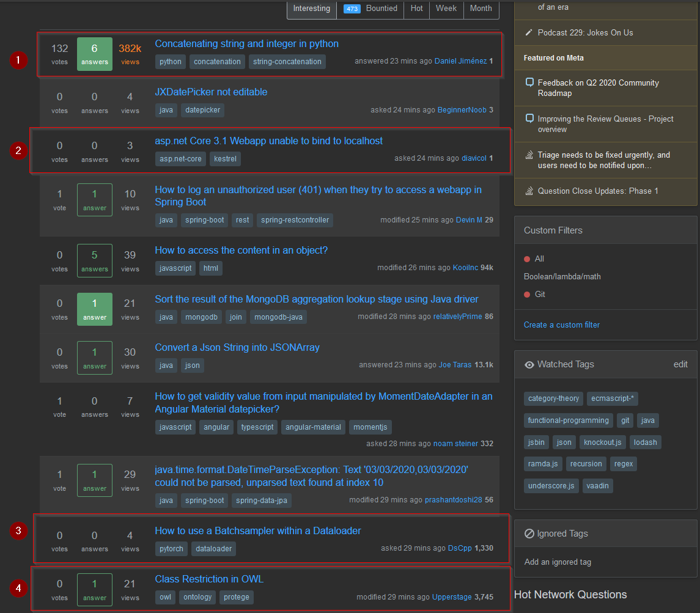Click the speech bubble icon beside Feedback on Q2 2020
The image size is (700, 613).
(529, 83)
